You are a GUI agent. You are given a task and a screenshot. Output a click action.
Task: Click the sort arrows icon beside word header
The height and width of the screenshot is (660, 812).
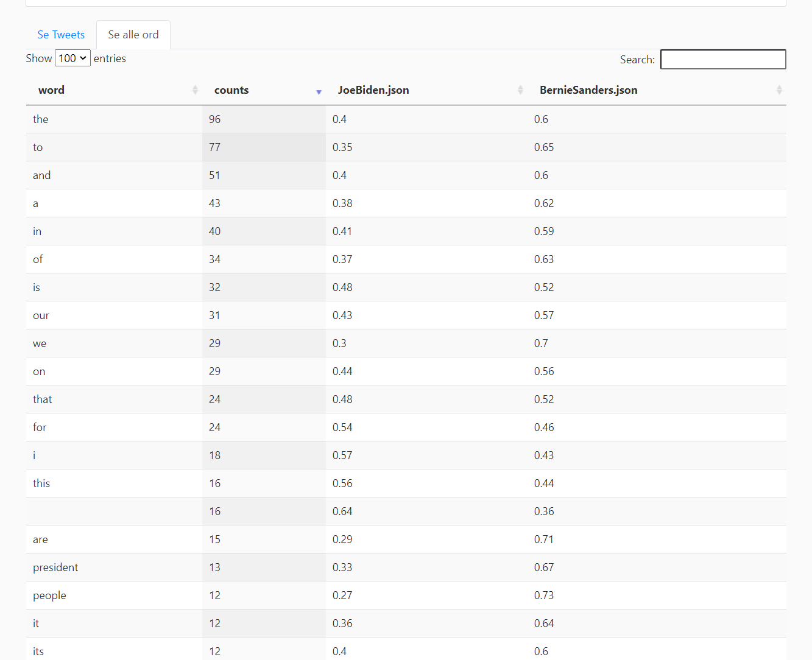point(195,90)
